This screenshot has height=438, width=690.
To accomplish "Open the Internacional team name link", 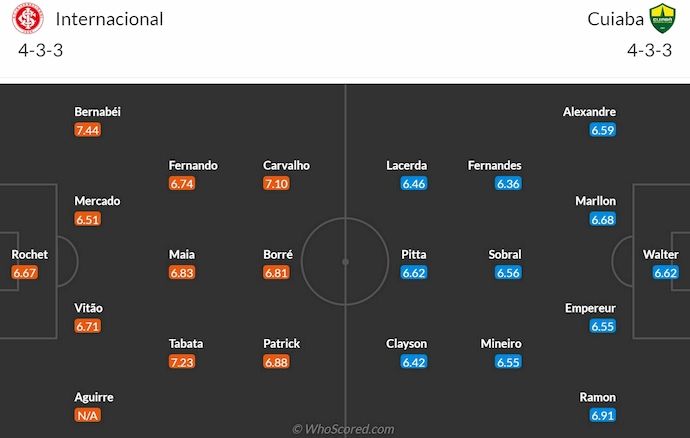I will pyautogui.click(x=110, y=19).
